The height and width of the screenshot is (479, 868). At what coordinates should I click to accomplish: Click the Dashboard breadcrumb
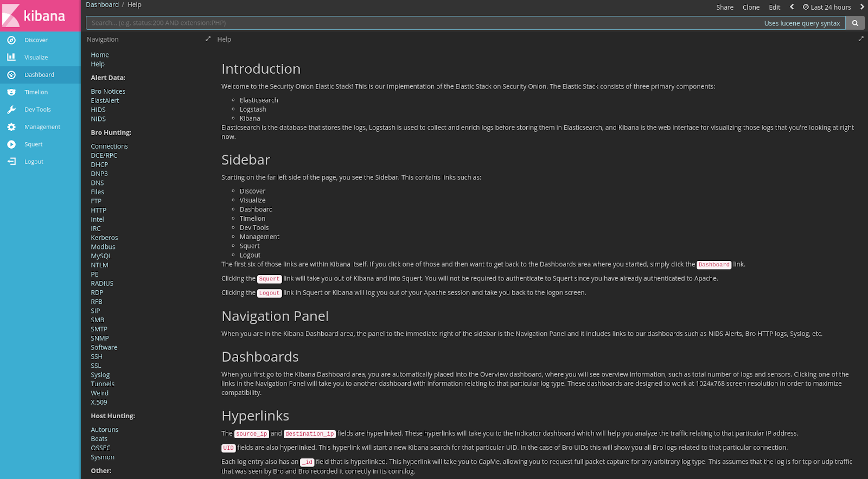(x=102, y=4)
